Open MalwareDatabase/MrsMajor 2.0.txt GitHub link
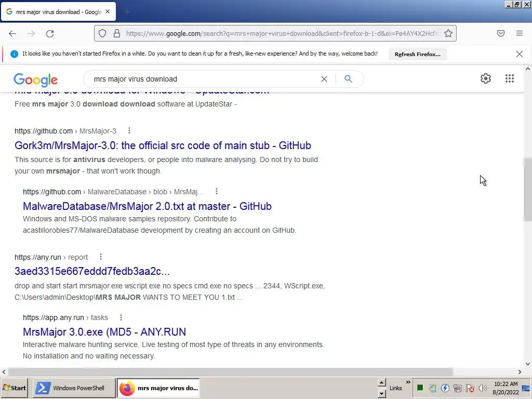Image resolution: width=532 pixels, height=399 pixels. pos(147,206)
